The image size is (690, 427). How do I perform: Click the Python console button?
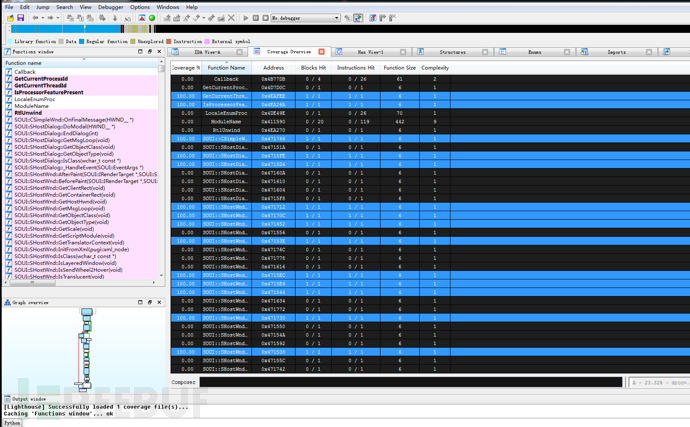[11, 423]
